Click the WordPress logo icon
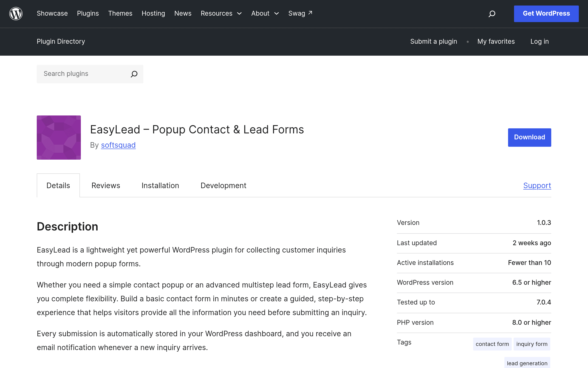 pos(16,14)
